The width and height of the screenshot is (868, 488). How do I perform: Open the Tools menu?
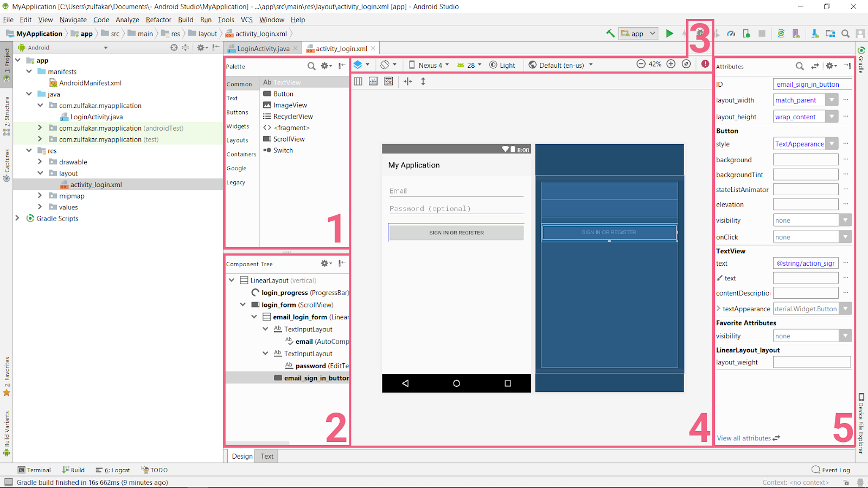[x=226, y=20]
